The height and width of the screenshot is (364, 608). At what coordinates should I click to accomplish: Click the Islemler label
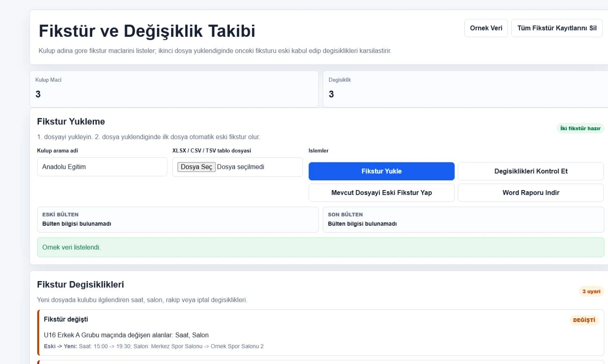[318, 151]
